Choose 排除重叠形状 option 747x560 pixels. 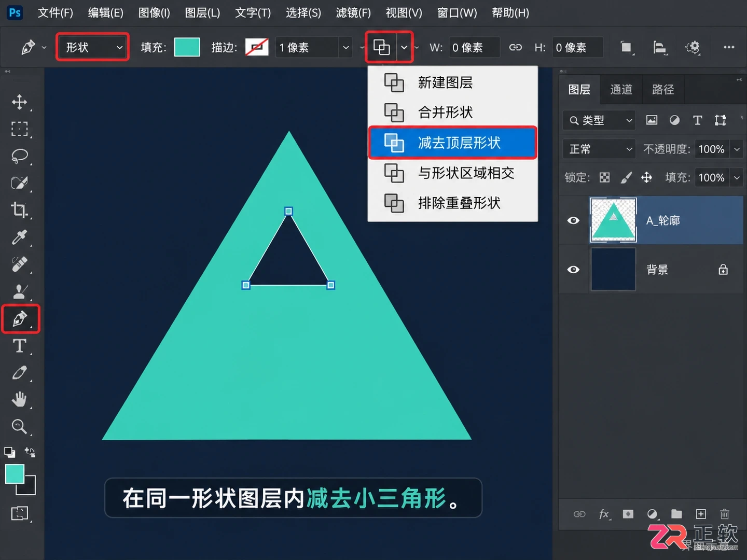point(452,203)
